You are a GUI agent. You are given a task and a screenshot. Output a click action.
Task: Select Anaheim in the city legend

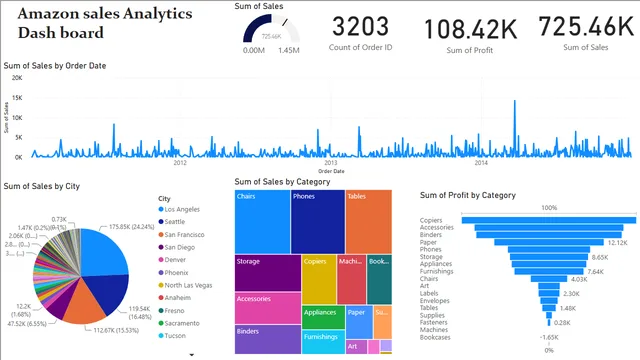(x=175, y=298)
